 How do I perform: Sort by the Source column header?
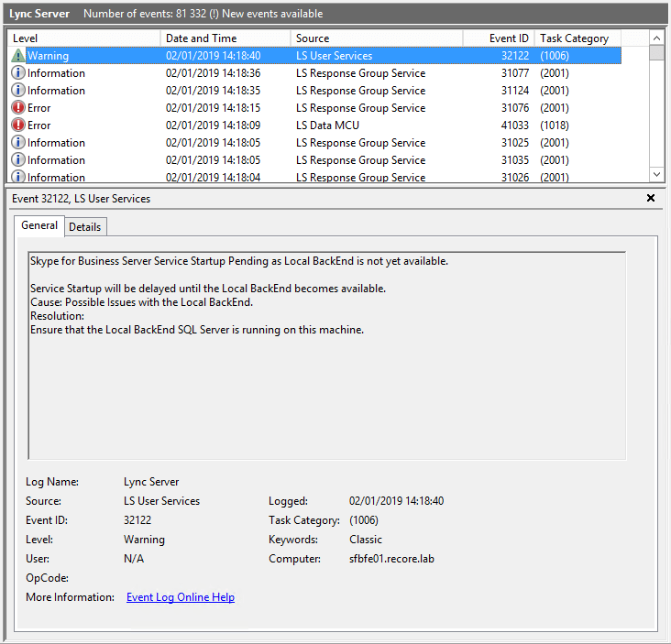[x=377, y=38]
